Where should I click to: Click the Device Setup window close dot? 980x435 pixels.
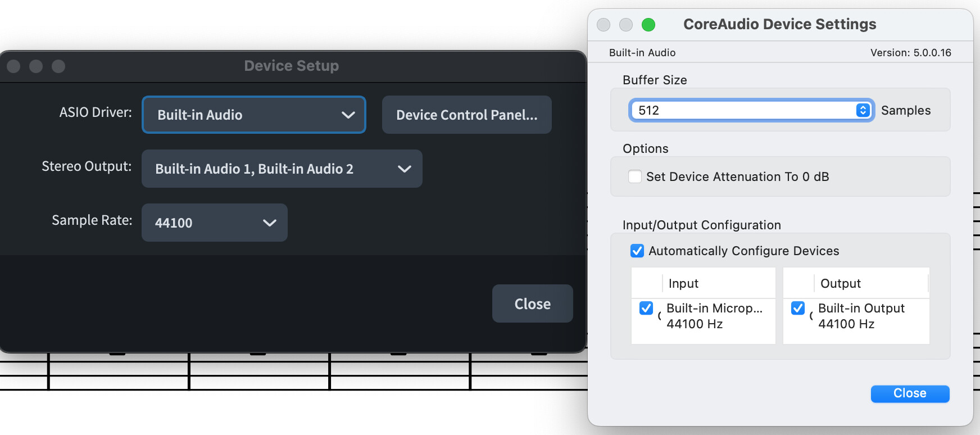click(13, 66)
